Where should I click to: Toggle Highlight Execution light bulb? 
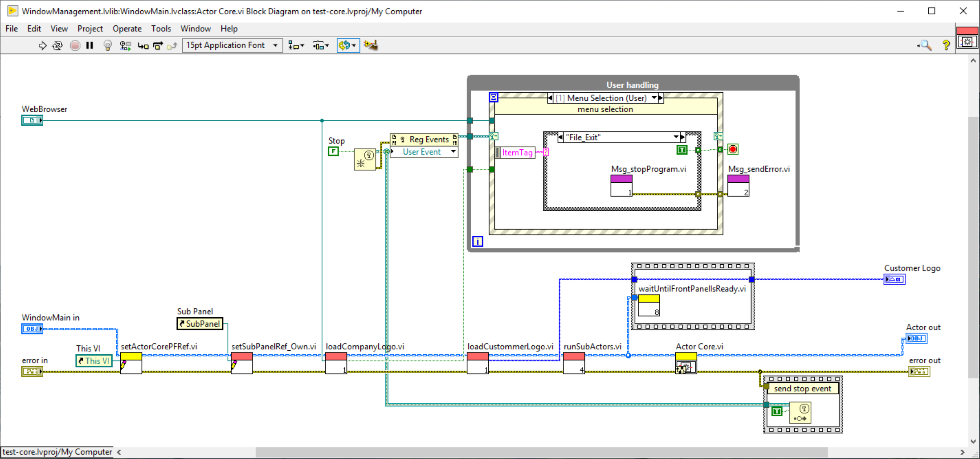click(x=107, y=45)
